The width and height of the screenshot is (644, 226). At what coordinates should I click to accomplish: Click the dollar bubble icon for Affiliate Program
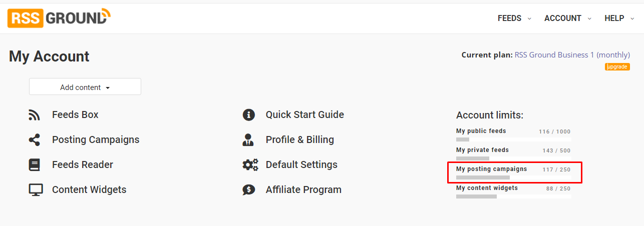coord(248,190)
